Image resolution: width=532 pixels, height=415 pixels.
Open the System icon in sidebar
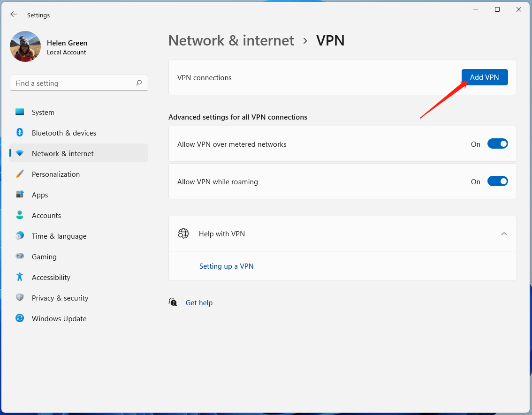pos(20,112)
